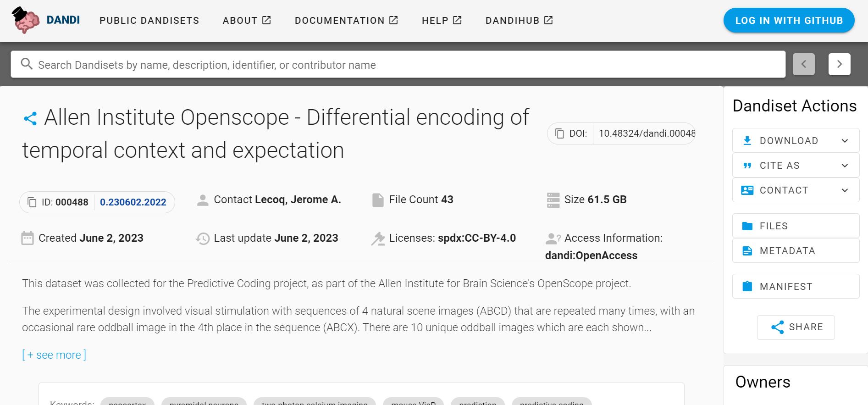Click Size 61.5 GB text
868x405 pixels.
pyautogui.click(x=595, y=200)
